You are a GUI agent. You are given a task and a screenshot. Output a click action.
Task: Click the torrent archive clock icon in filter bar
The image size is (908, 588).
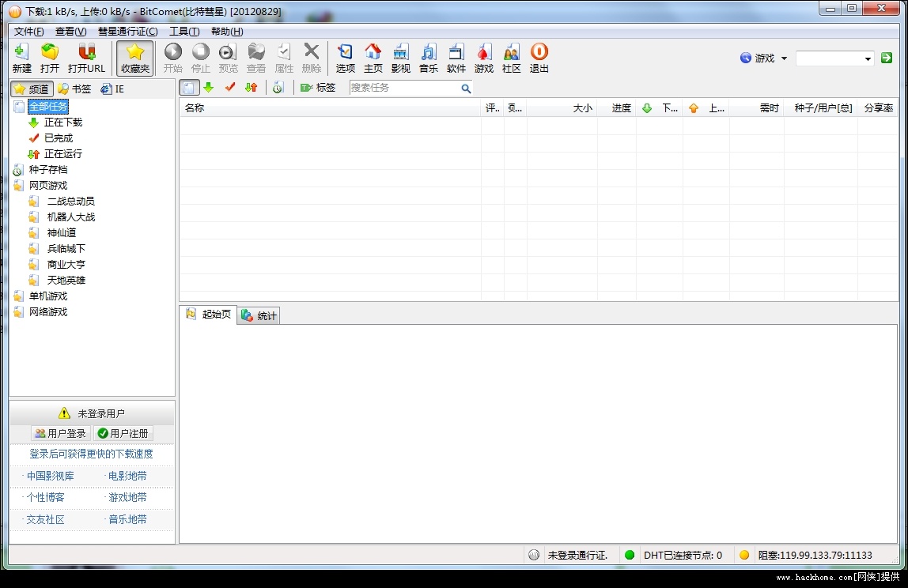278,88
